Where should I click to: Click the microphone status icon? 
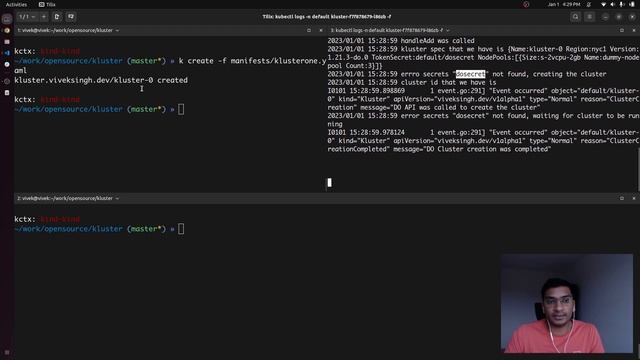pyautogui.click(x=622, y=4)
